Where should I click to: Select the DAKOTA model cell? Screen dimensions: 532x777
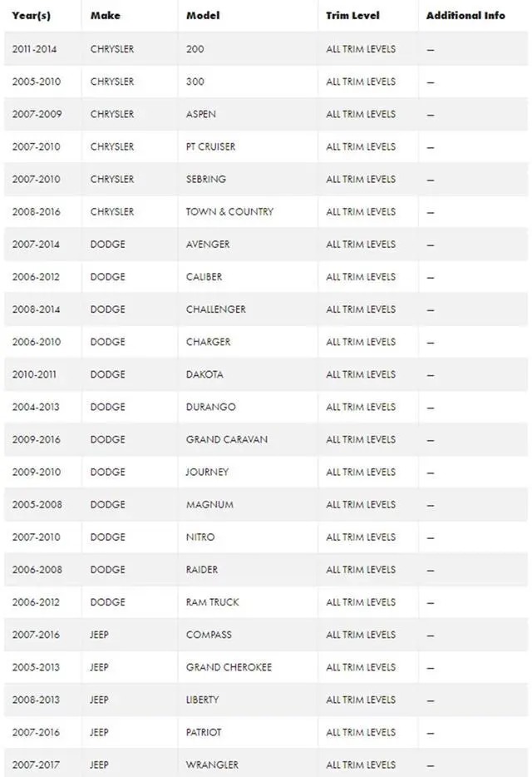pyautogui.click(x=204, y=374)
